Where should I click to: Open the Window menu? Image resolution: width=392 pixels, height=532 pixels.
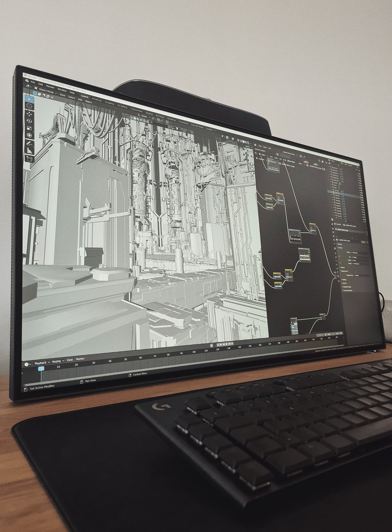62,90
